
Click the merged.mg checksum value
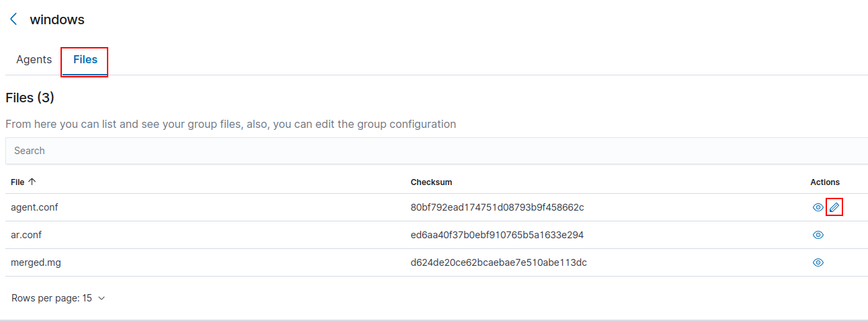(498, 262)
